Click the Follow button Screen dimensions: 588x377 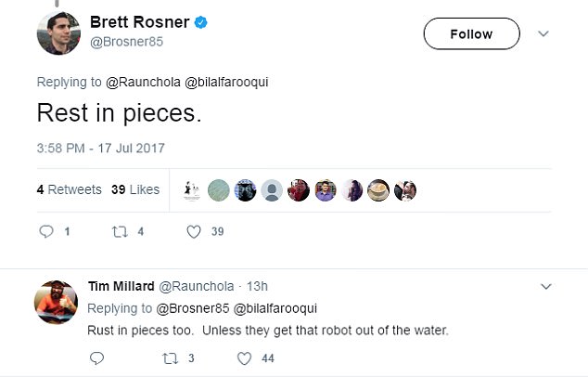pyautogui.click(x=471, y=34)
